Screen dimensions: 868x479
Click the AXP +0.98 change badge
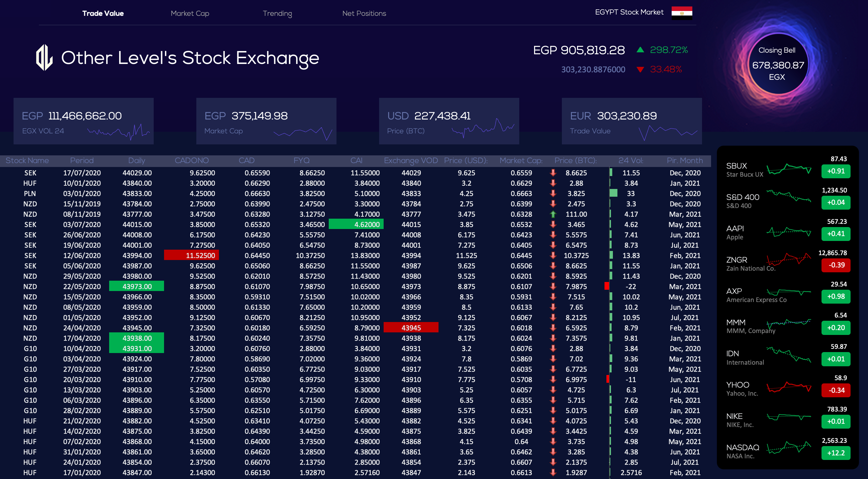click(836, 297)
